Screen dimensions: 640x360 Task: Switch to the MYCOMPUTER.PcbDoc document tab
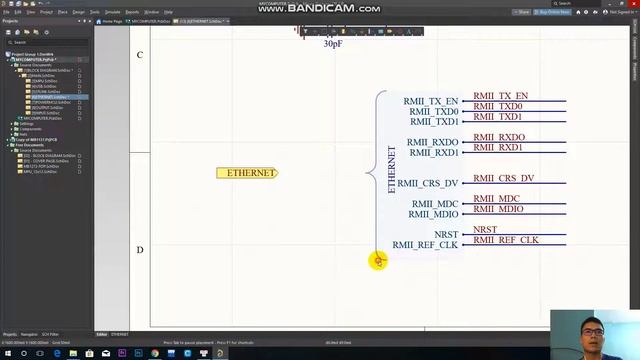point(148,21)
